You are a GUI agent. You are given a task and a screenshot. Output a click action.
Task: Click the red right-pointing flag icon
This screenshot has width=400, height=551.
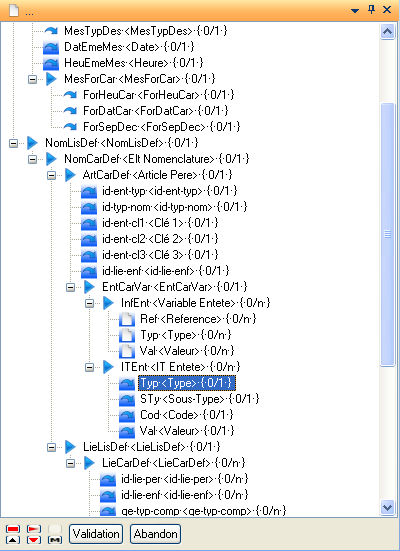(x=34, y=529)
